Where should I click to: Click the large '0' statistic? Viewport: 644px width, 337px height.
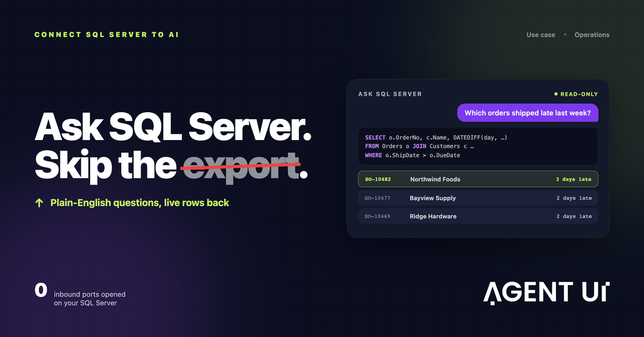click(41, 290)
